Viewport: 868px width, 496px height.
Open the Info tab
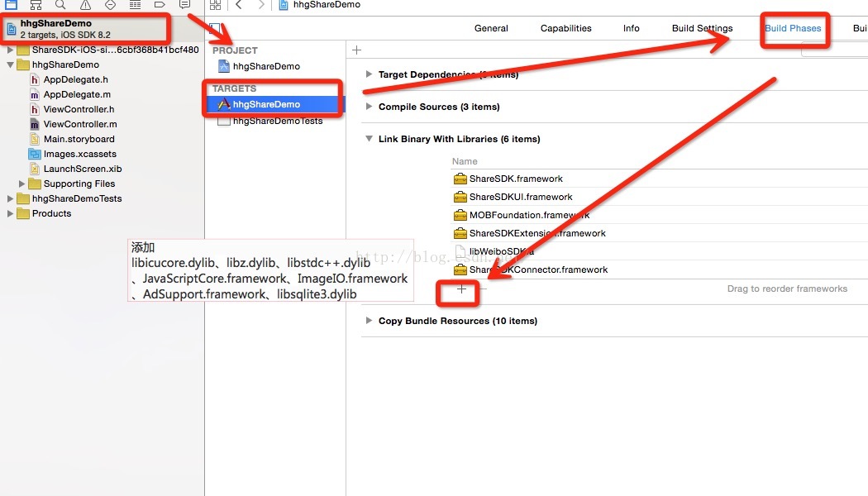coord(631,28)
